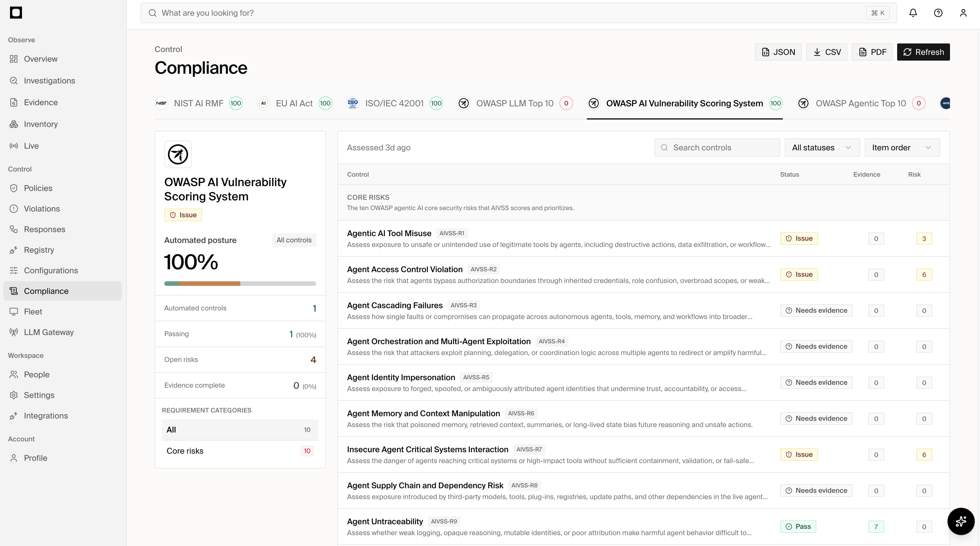Image resolution: width=980 pixels, height=546 pixels.
Task: Click the Fleet monitor icon
Action: point(14,312)
